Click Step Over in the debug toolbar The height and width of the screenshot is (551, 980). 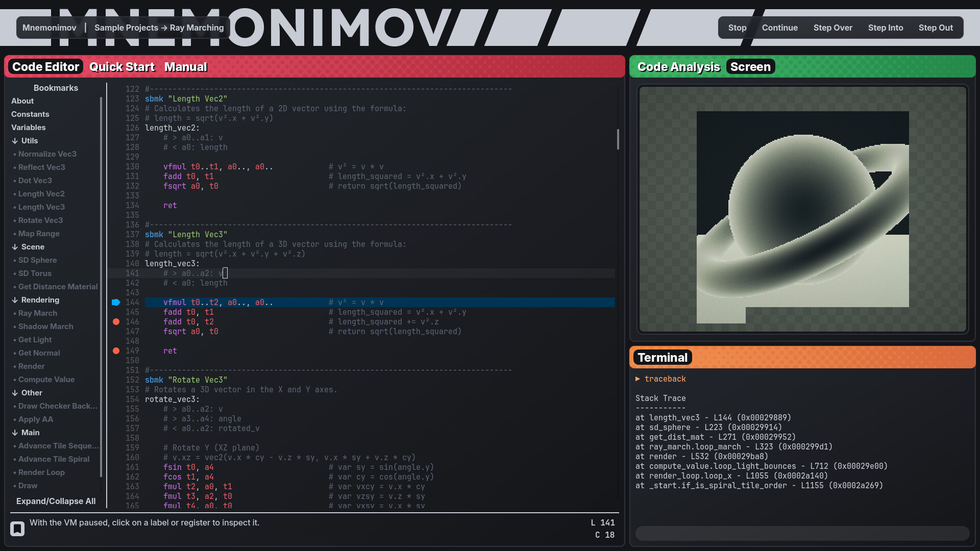click(832, 28)
